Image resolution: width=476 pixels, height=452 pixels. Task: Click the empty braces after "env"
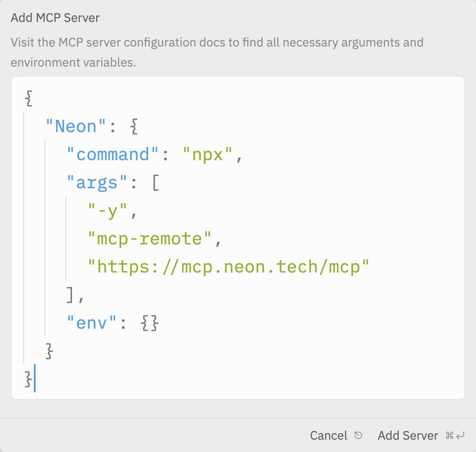click(151, 323)
